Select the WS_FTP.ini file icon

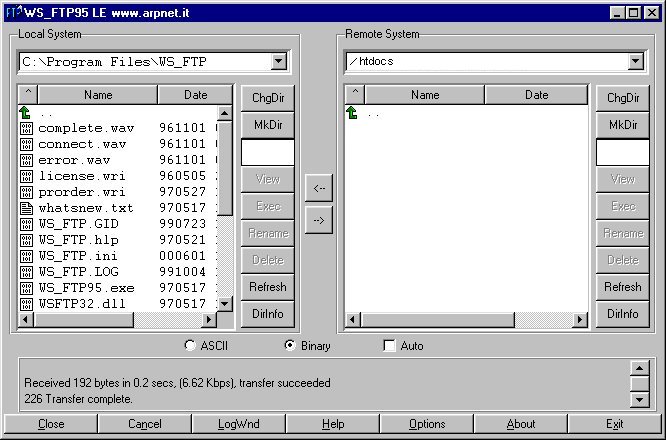pyautogui.click(x=27, y=256)
